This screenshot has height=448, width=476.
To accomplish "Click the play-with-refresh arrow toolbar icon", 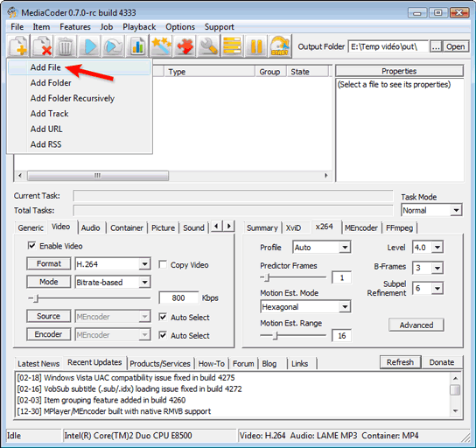I will tap(113, 46).
